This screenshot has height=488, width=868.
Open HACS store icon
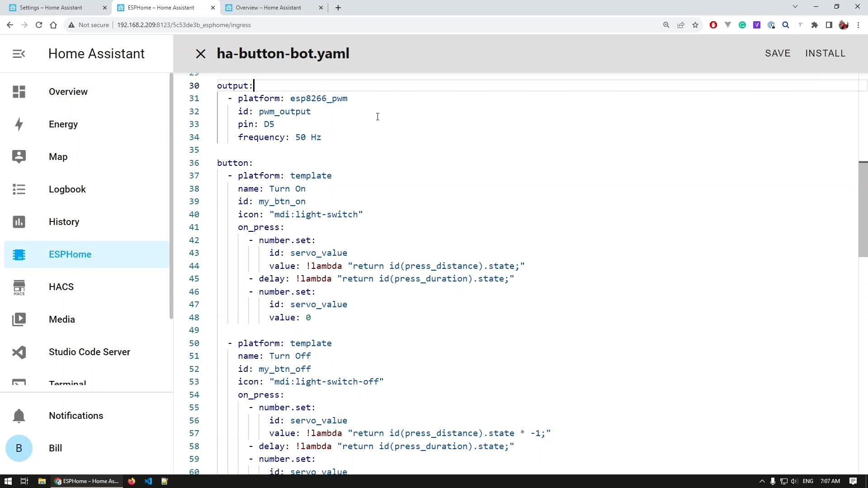19,287
